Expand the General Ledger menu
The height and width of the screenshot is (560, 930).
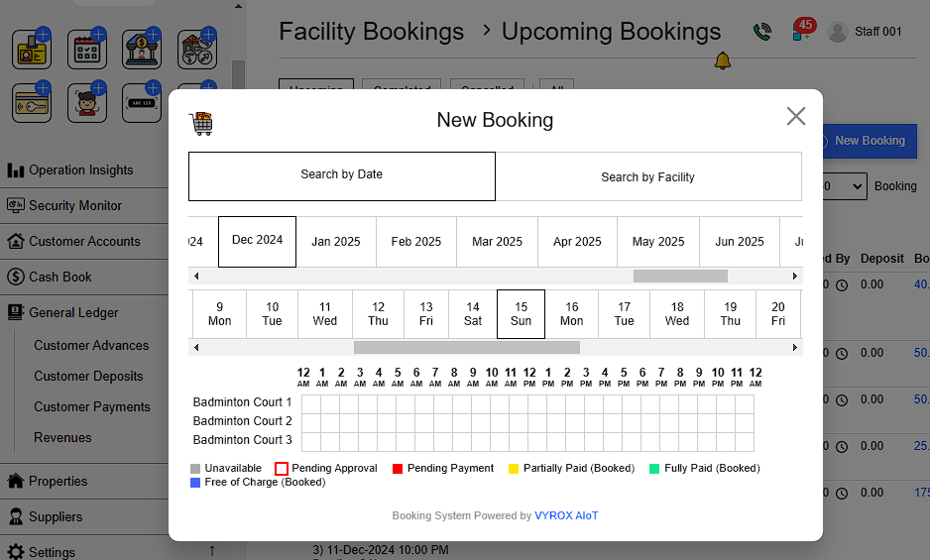74,312
